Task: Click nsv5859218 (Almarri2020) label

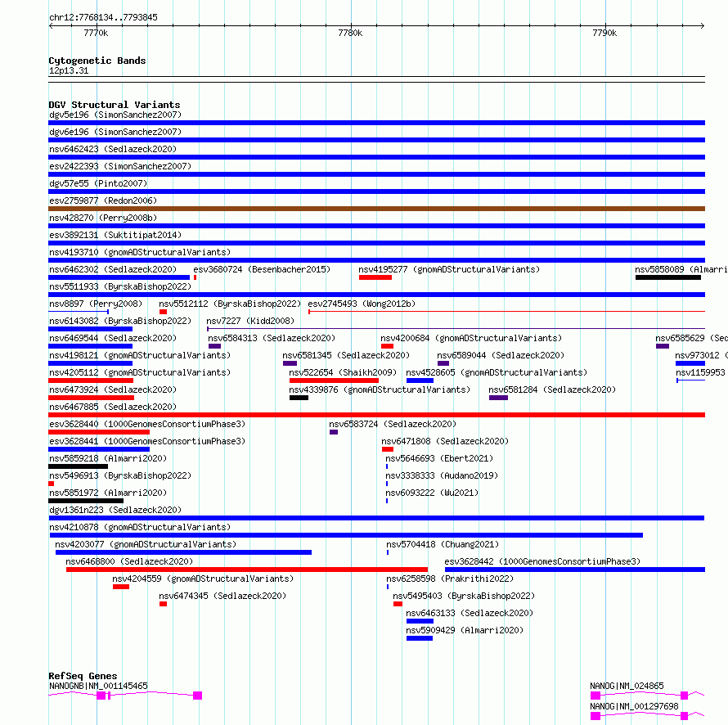Action: (x=108, y=458)
